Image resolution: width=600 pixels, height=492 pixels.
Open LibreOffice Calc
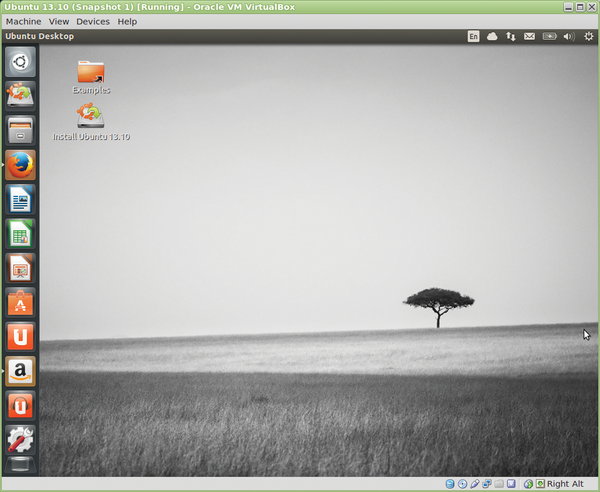click(20, 234)
